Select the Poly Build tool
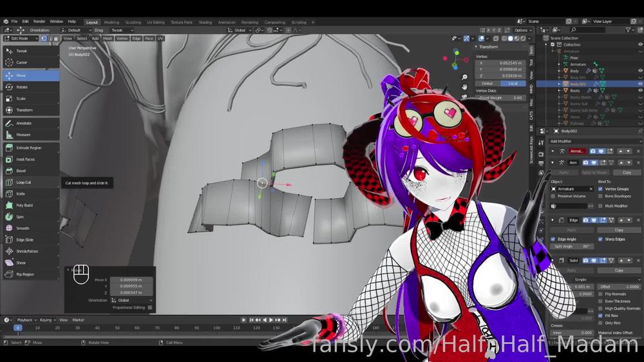Image resolution: width=644 pixels, height=362 pixels. 31,205
